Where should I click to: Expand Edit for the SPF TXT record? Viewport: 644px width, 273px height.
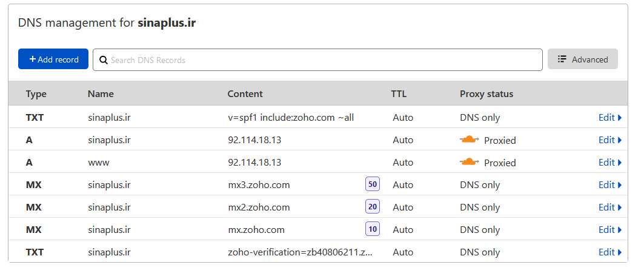[609, 118]
